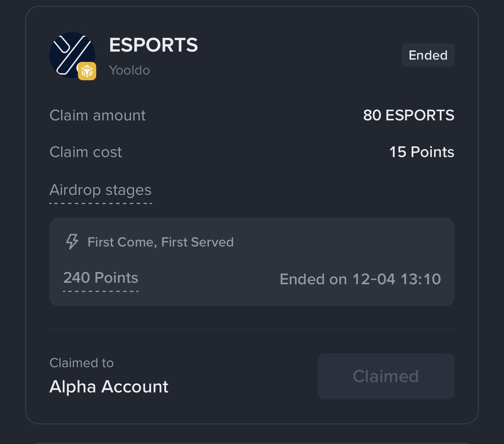
Task: Open the Airdrop stages tooltip label
Action: [x=100, y=190]
